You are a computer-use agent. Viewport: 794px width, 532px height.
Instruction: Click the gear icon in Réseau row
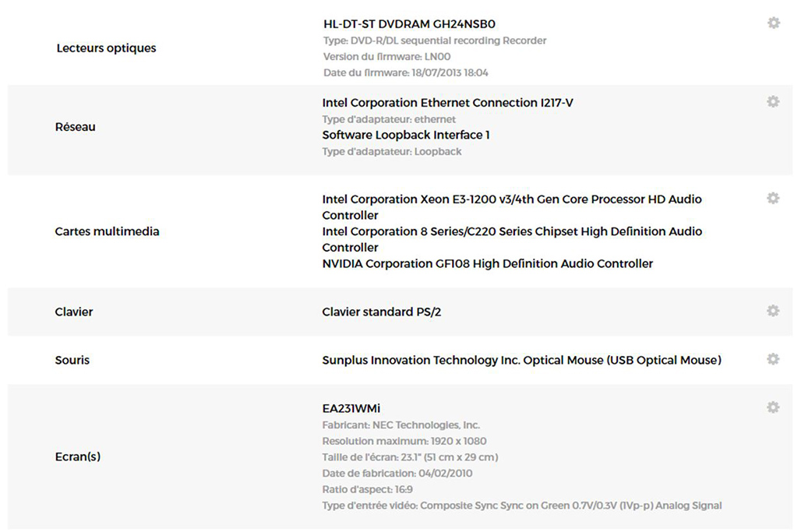click(x=773, y=102)
